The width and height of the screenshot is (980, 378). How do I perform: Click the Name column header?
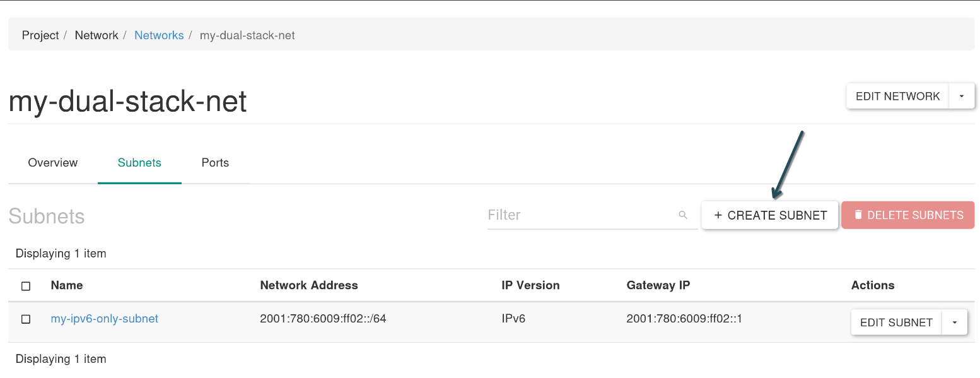click(67, 285)
